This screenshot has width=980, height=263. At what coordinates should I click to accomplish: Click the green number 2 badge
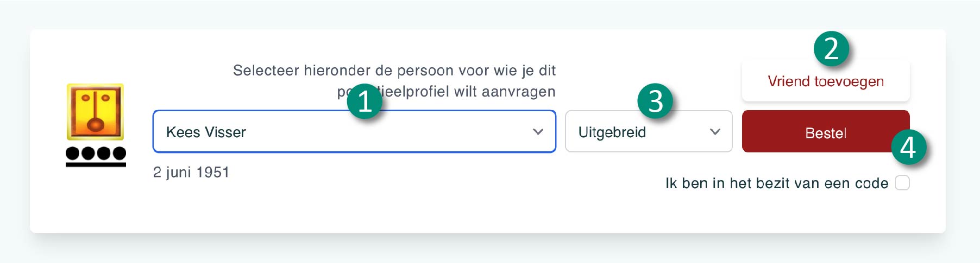click(831, 49)
